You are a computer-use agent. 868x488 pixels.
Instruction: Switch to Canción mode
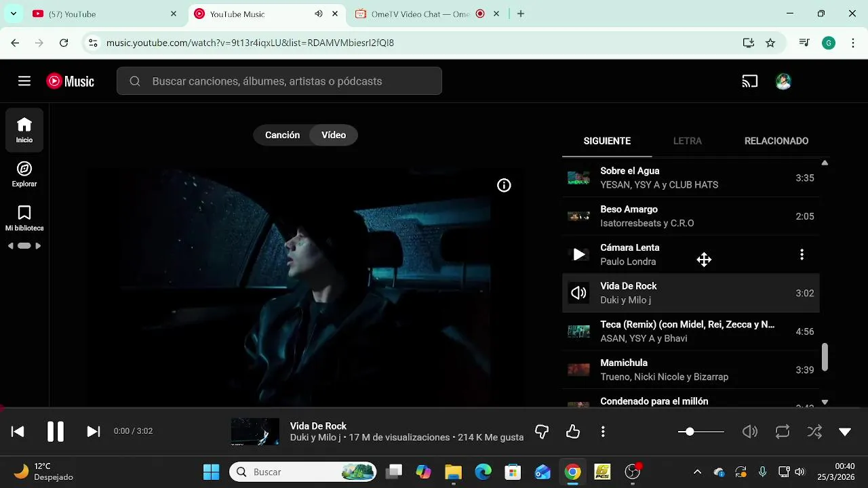coord(282,135)
